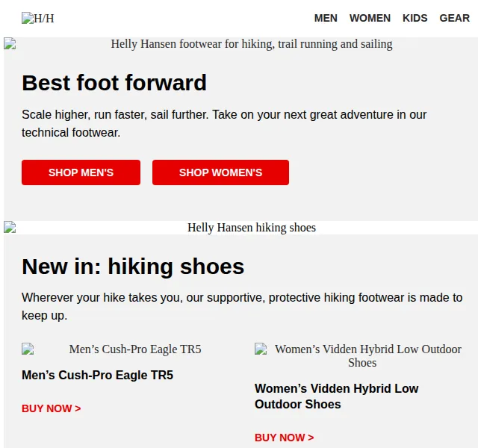Screen dimensions: 478x448
Task: Click the bold Men's Cush-Pro Eagle TR5 title
Action: pos(98,375)
